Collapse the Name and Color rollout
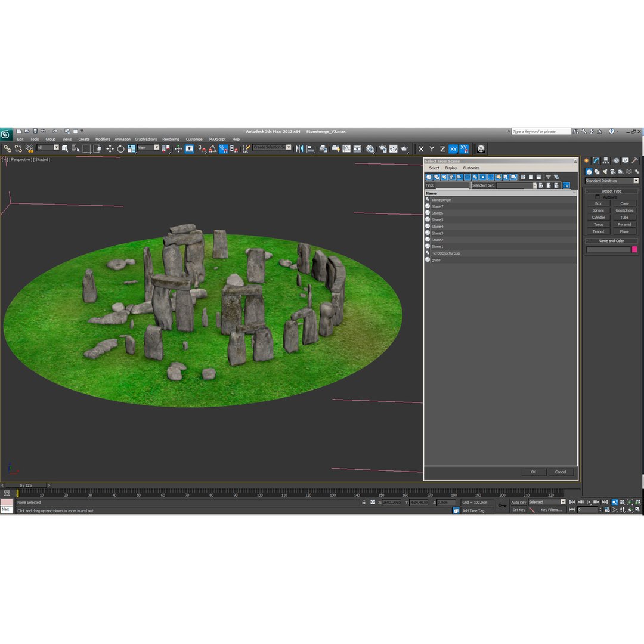This screenshot has width=644, height=644. click(611, 241)
